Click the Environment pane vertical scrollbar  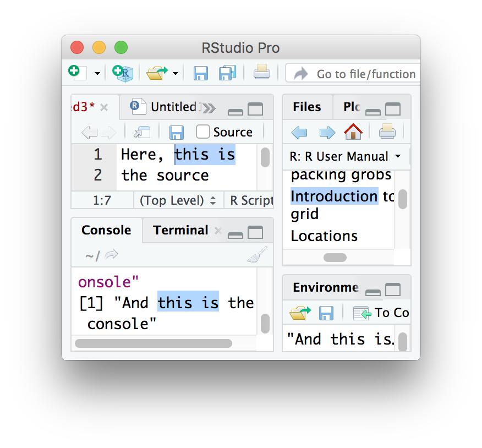click(403, 342)
